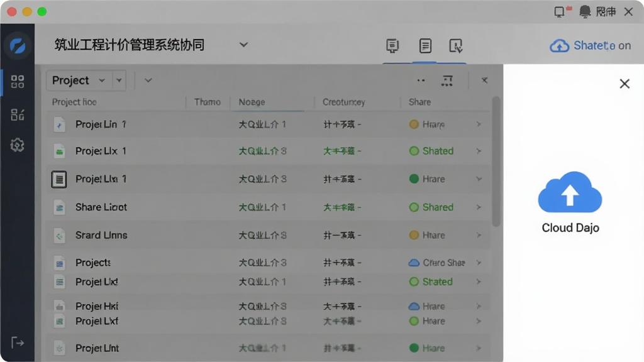Viewport: 644px width, 362px height.
Task: Click file icon of Projects row
Action: coord(60,263)
